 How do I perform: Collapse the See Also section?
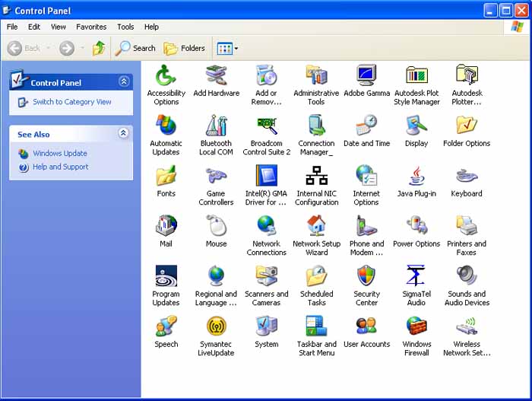tap(123, 133)
